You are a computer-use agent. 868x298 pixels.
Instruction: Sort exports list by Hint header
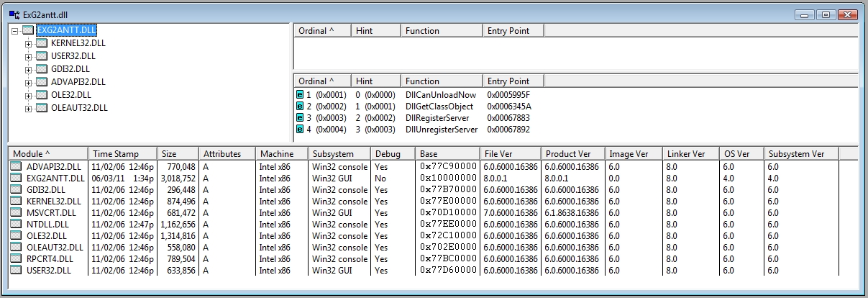[x=375, y=81]
